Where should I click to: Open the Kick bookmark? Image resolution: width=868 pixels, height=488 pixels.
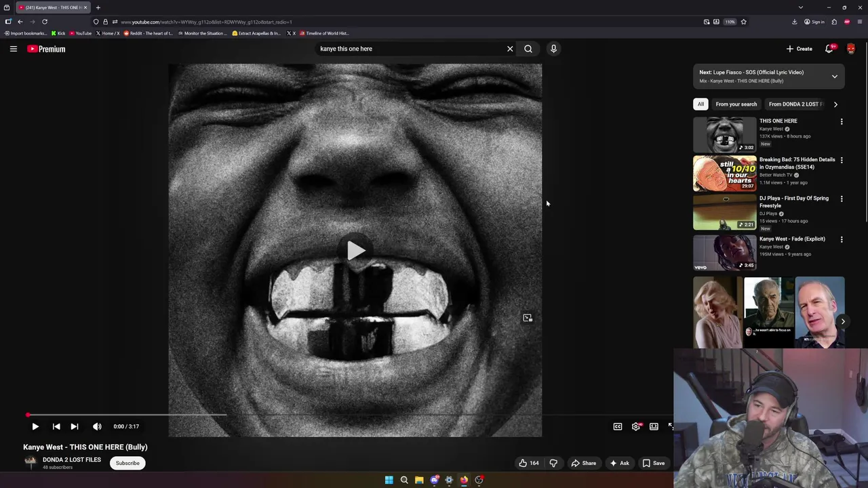click(59, 33)
